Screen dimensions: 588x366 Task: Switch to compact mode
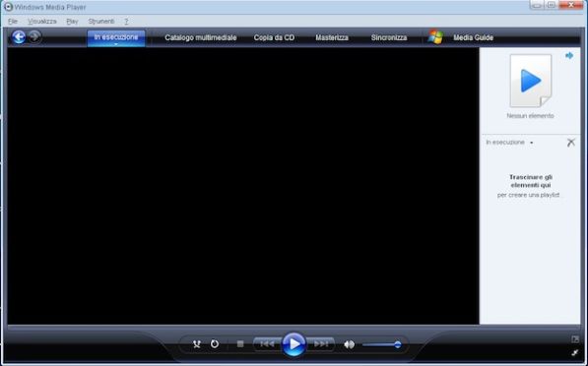click(575, 352)
